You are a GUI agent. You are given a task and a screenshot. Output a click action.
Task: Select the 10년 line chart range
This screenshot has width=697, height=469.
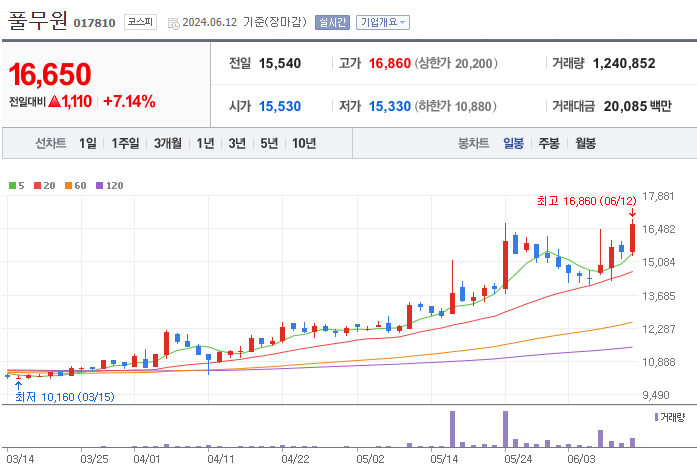coord(304,143)
